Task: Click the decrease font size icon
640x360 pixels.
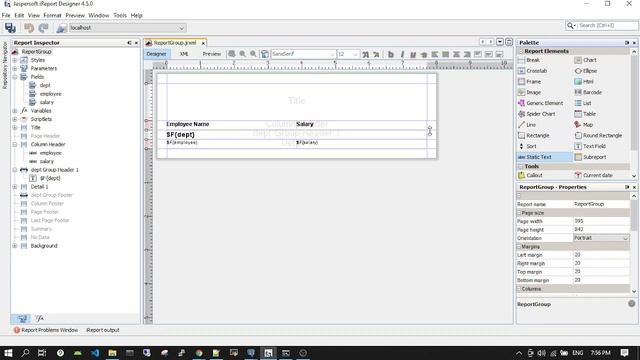Action: pyautogui.click(x=376, y=54)
